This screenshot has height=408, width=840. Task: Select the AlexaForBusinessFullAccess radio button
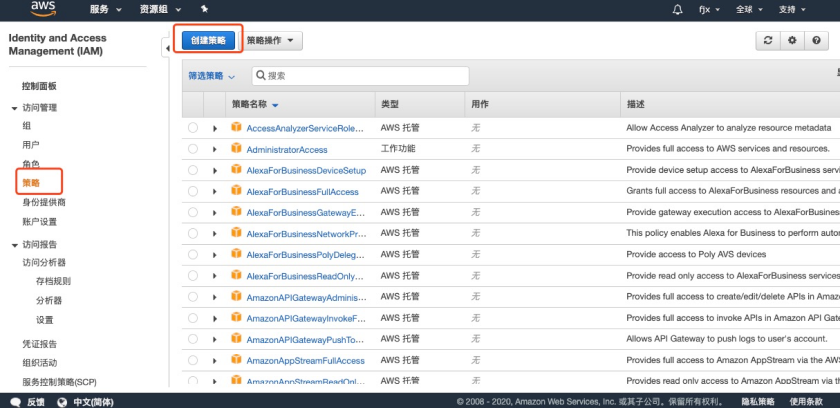click(x=193, y=191)
